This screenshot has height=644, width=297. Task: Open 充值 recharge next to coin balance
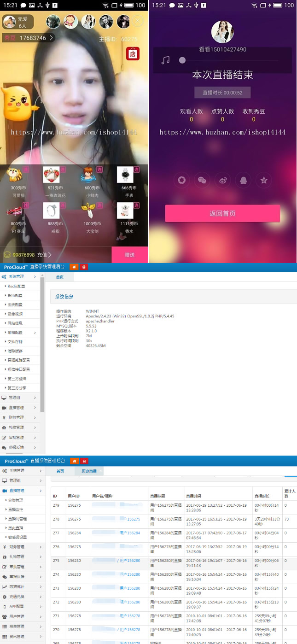pos(44,255)
